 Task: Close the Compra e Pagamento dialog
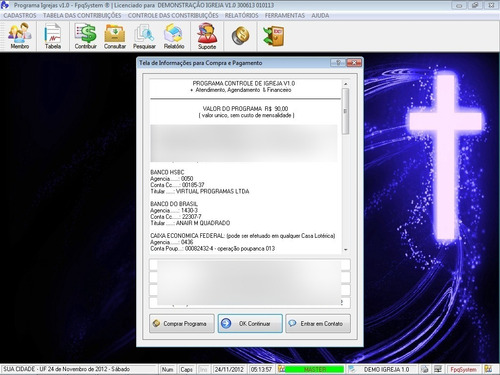click(354, 63)
